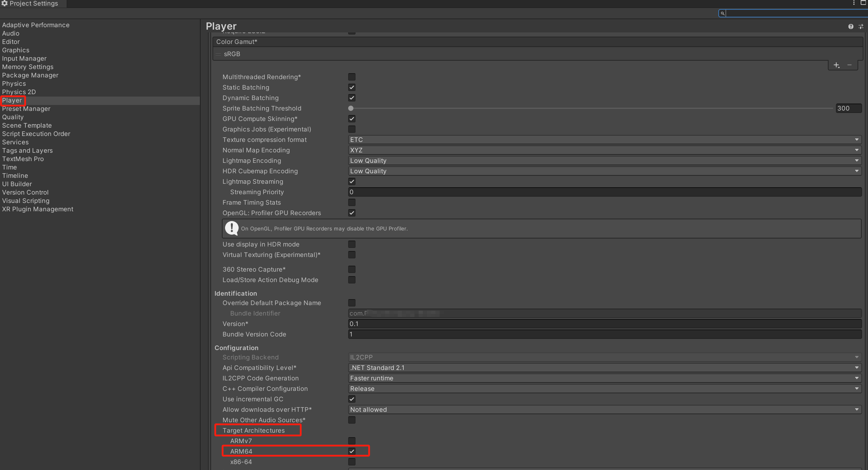Click the search magnifier icon

(x=723, y=13)
